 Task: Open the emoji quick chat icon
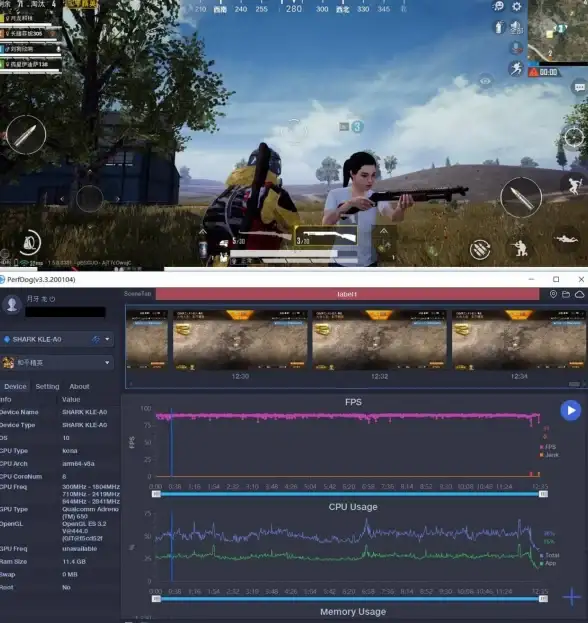[498, 6]
